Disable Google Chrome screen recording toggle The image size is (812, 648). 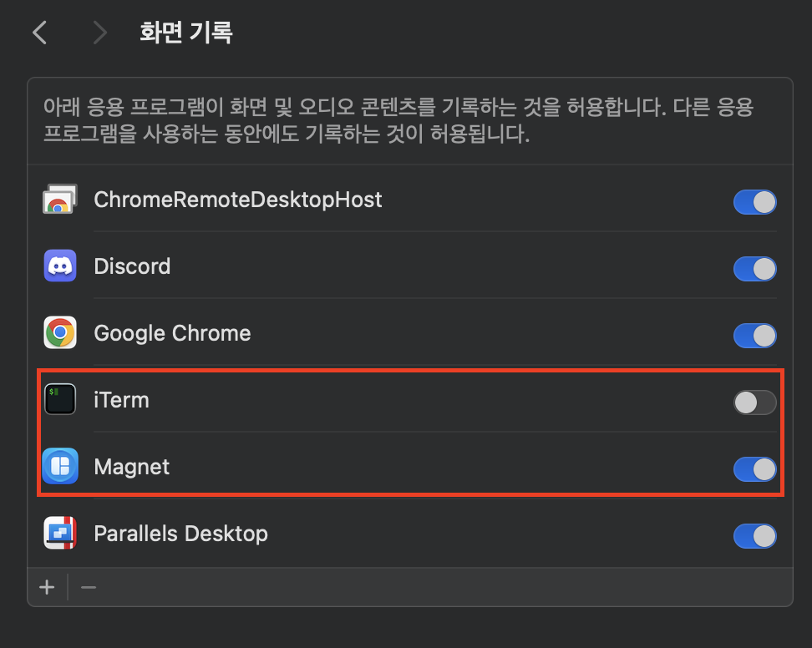[x=754, y=336]
